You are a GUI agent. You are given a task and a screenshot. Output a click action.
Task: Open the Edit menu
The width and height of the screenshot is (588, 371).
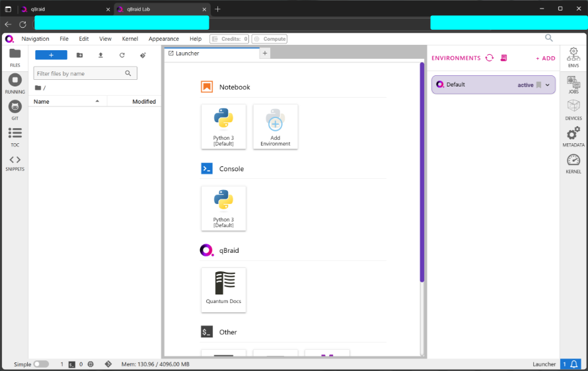pyautogui.click(x=84, y=39)
